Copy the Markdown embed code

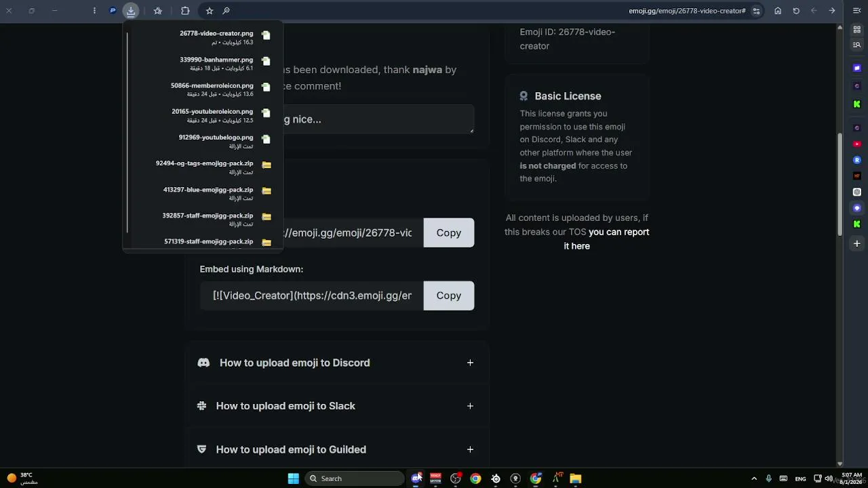pyautogui.click(x=448, y=296)
